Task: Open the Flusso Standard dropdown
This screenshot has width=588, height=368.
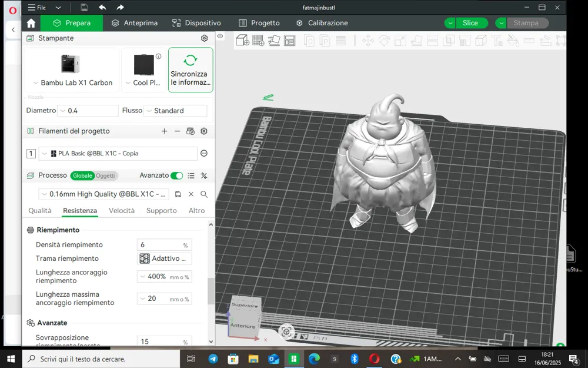Action: coord(175,111)
